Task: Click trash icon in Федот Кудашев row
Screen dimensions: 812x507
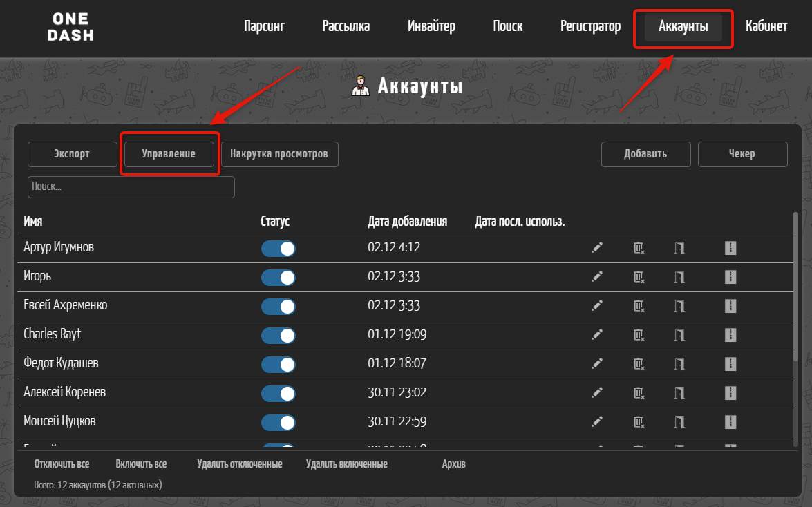Action: click(x=639, y=364)
